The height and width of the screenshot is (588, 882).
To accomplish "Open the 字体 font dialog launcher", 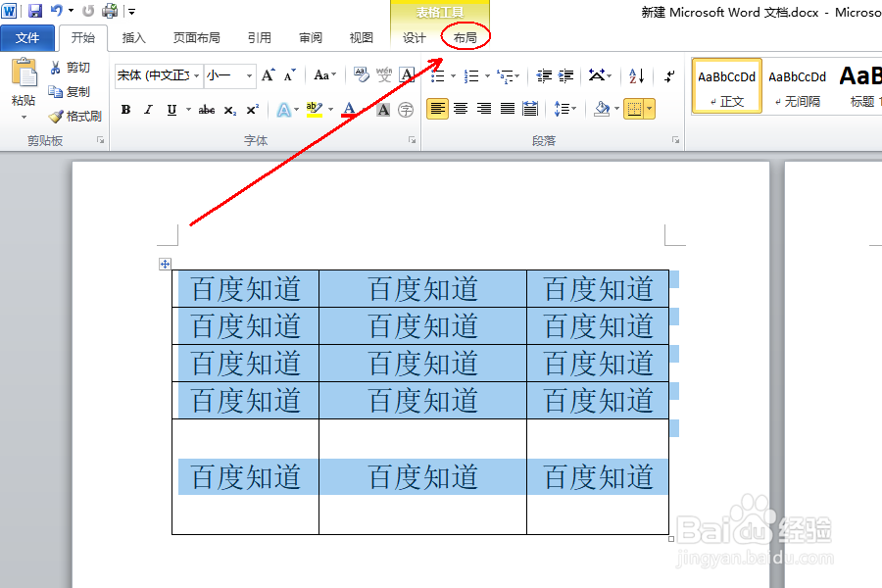I will tap(413, 140).
